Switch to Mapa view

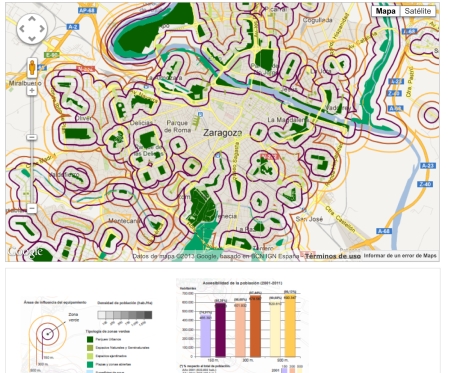coord(385,11)
